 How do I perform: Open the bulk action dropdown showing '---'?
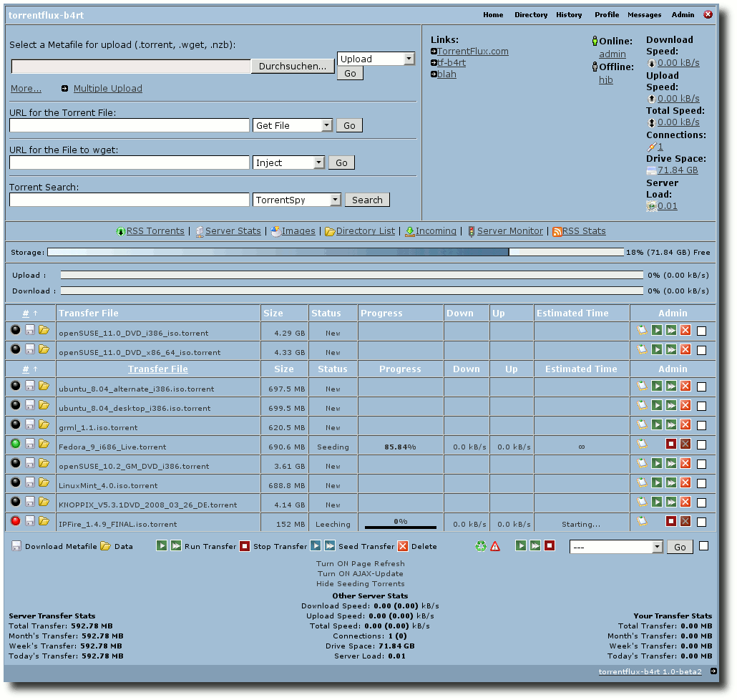[616, 548]
